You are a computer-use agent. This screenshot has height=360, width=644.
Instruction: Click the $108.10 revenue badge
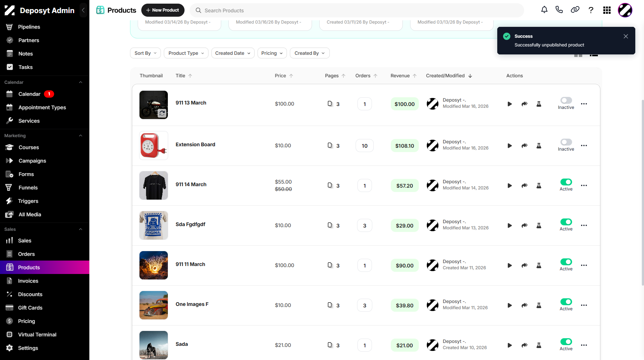point(405,146)
